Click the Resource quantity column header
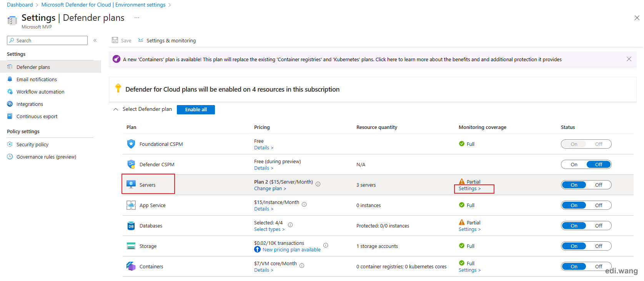 pos(377,127)
